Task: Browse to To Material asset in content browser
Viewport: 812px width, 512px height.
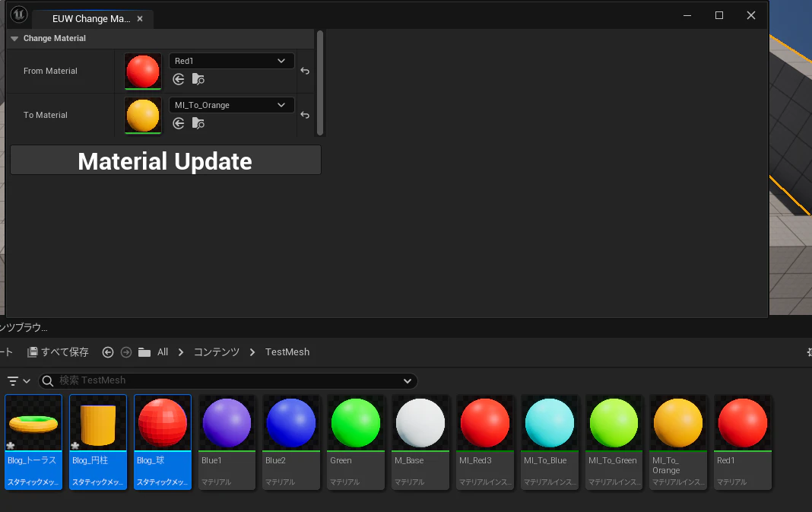Action: click(198, 123)
